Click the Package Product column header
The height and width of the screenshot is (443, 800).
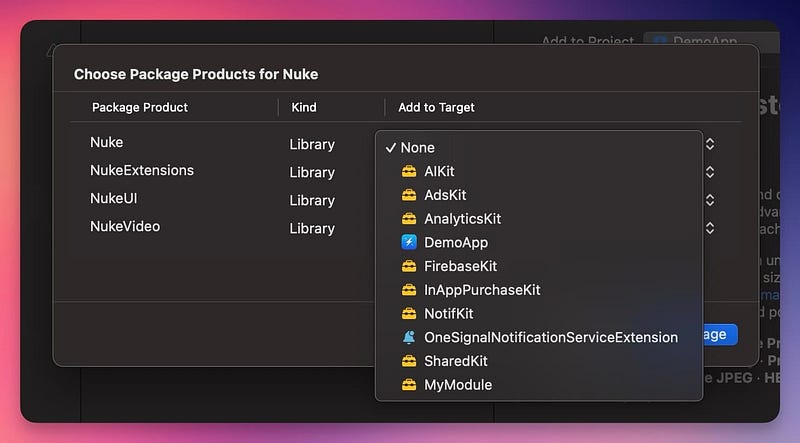pyautogui.click(x=140, y=107)
